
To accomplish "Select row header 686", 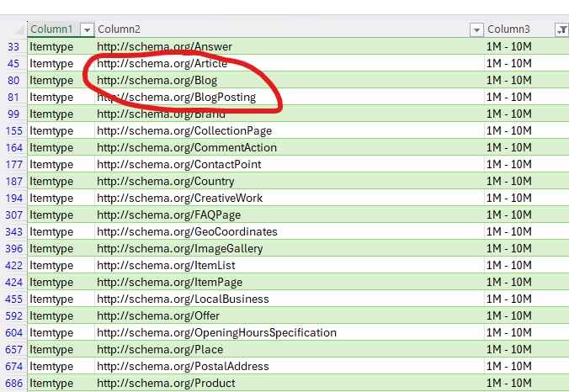I will (13, 383).
